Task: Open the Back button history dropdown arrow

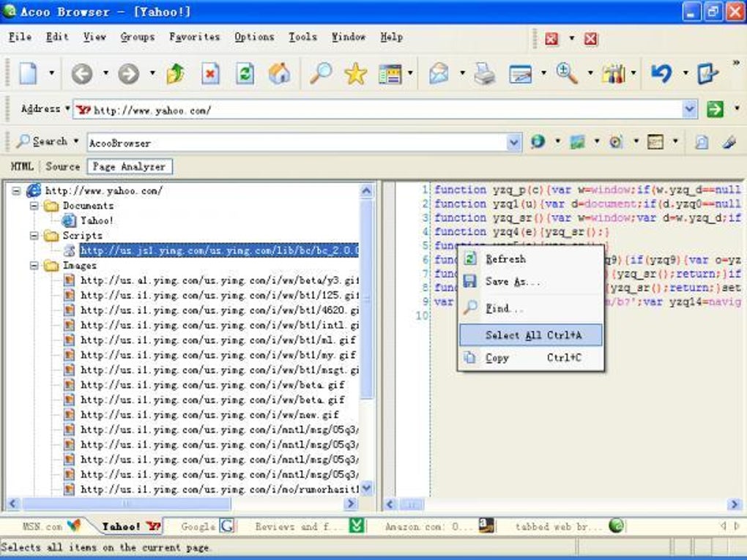Action: (105, 73)
